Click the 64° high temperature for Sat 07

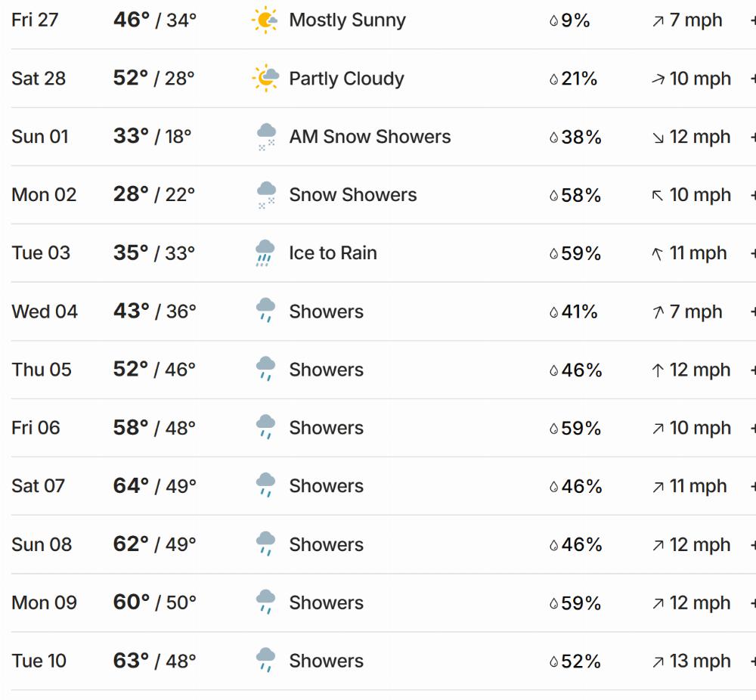(x=131, y=485)
